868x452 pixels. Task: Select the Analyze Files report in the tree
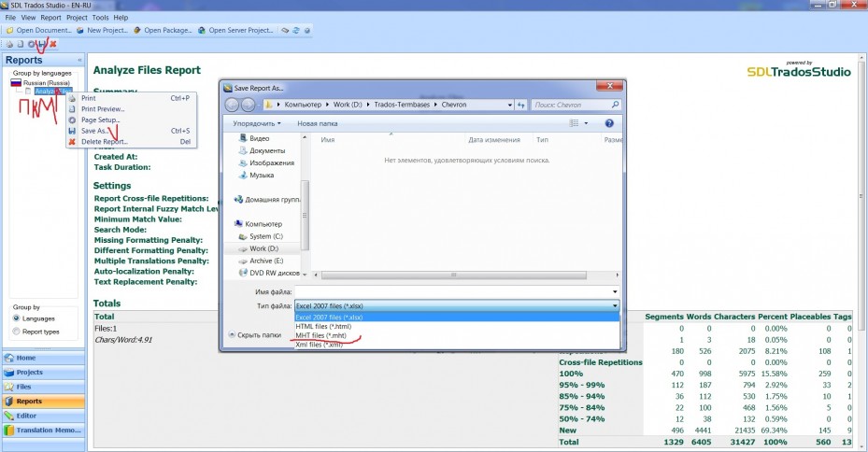point(52,92)
